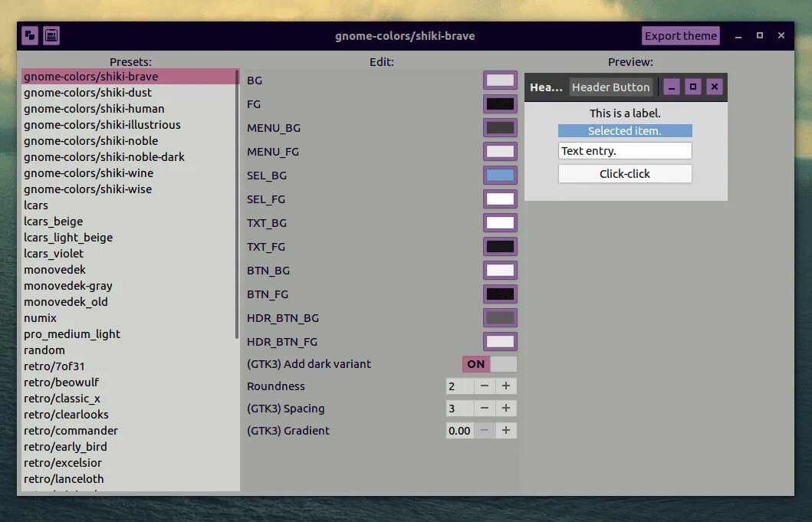812x522 pixels.
Task: Select the numix preset
Action: click(129, 317)
